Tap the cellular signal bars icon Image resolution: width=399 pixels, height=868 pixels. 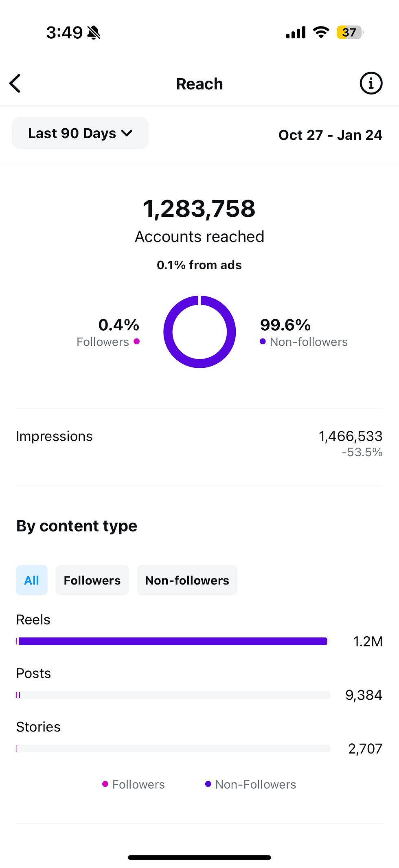[296, 33]
